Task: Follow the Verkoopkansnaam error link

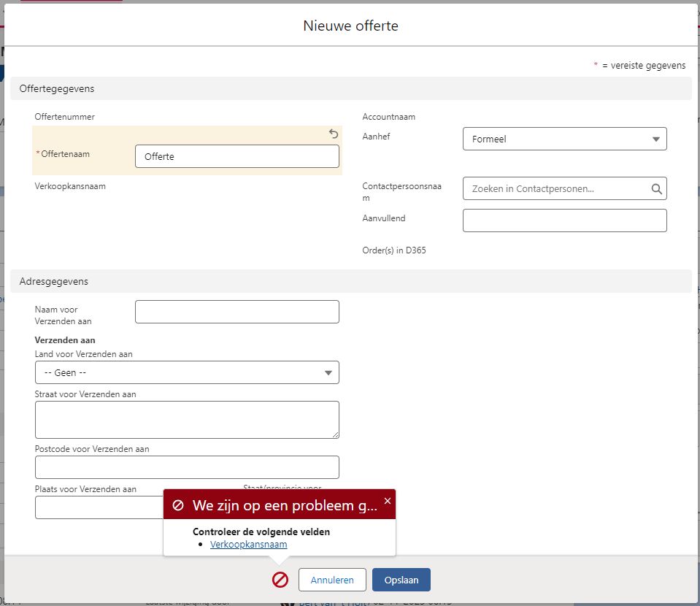Action: 249,545
